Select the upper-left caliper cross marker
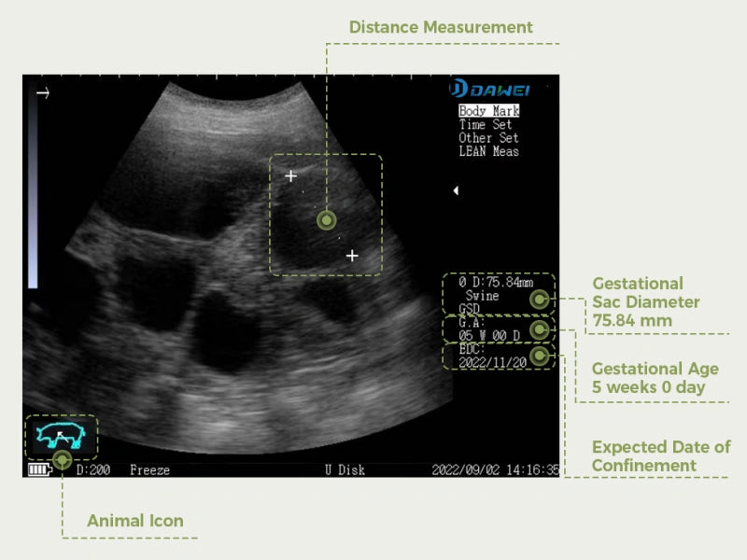 (x=291, y=175)
